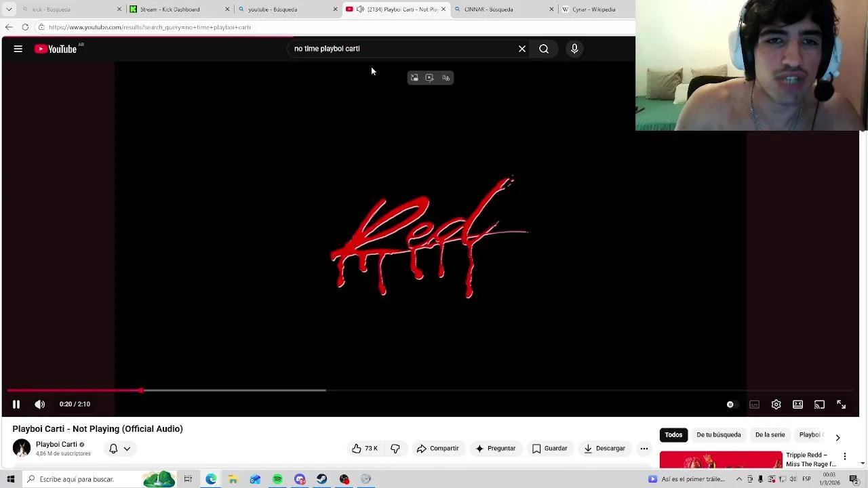Open options for Trippie Redd video
The height and width of the screenshot is (488, 868).
[845, 456]
